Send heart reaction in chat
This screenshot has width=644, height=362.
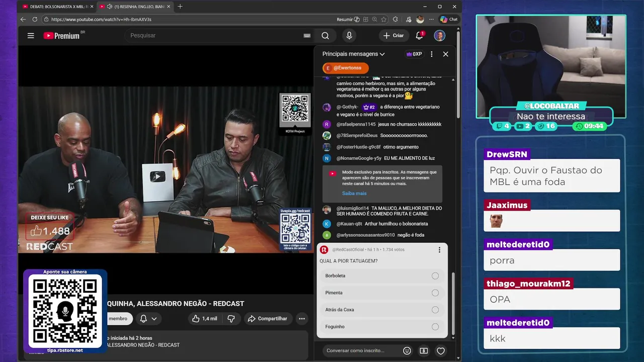[x=441, y=351]
